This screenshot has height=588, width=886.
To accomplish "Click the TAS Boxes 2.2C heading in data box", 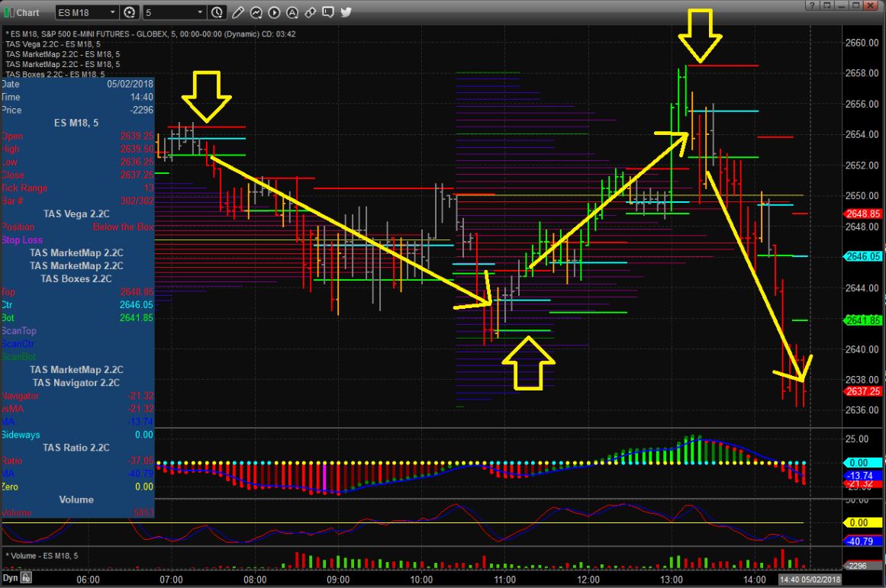I will click(x=76, y=278).
